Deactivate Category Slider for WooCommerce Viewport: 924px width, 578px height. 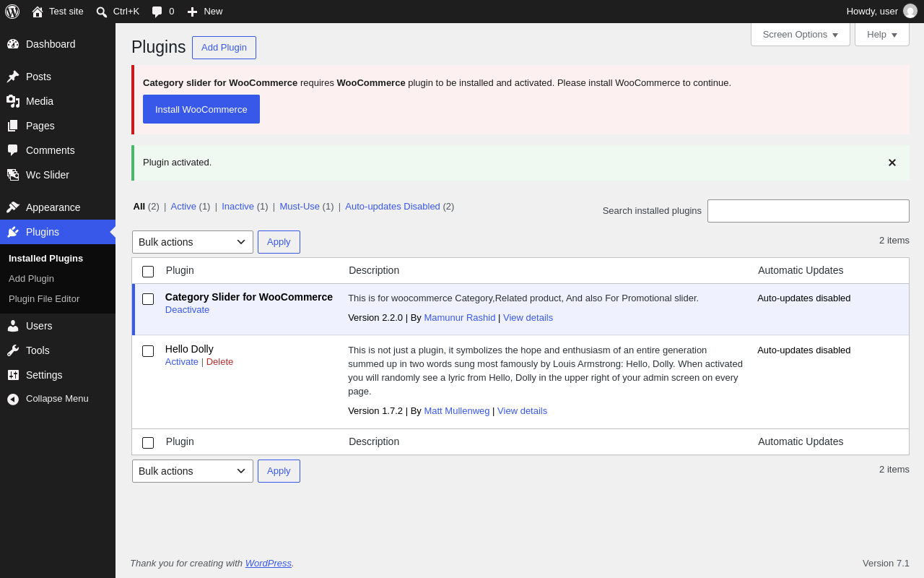pyautogui.click(x=188, y=309)
